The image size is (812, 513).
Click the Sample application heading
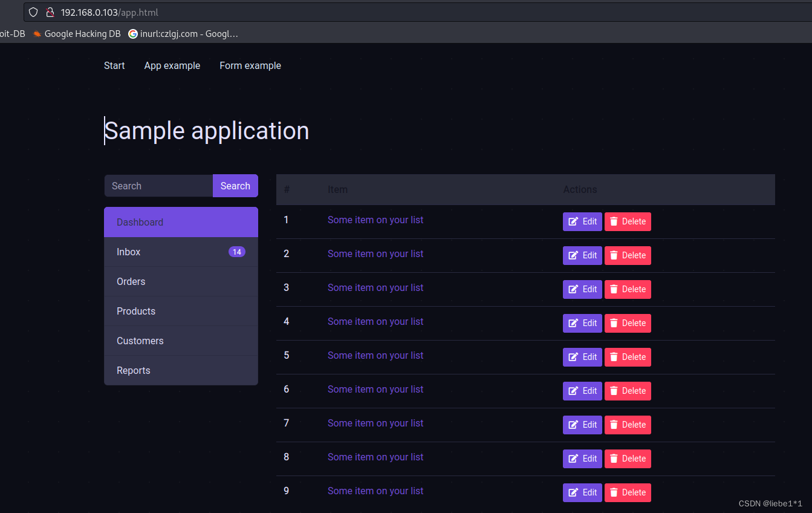tap(207, 131)
